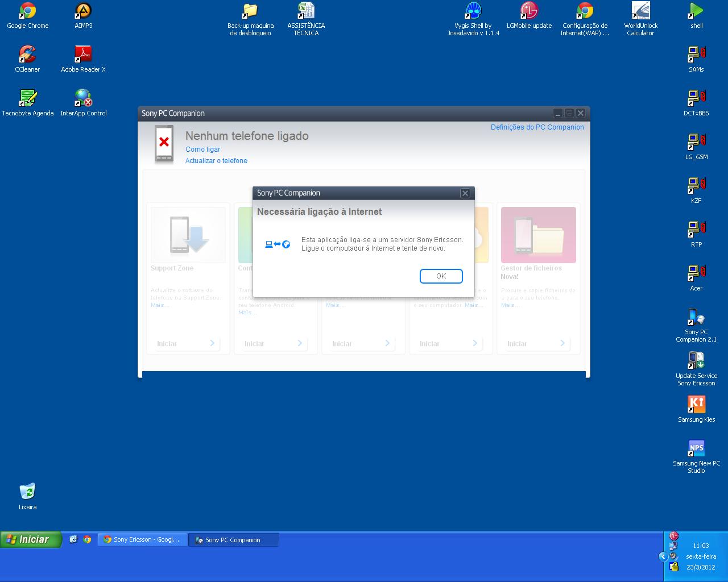
Task: Click the 'Como ligar' link
Action: pyautogui.click(x=202, y=149)
